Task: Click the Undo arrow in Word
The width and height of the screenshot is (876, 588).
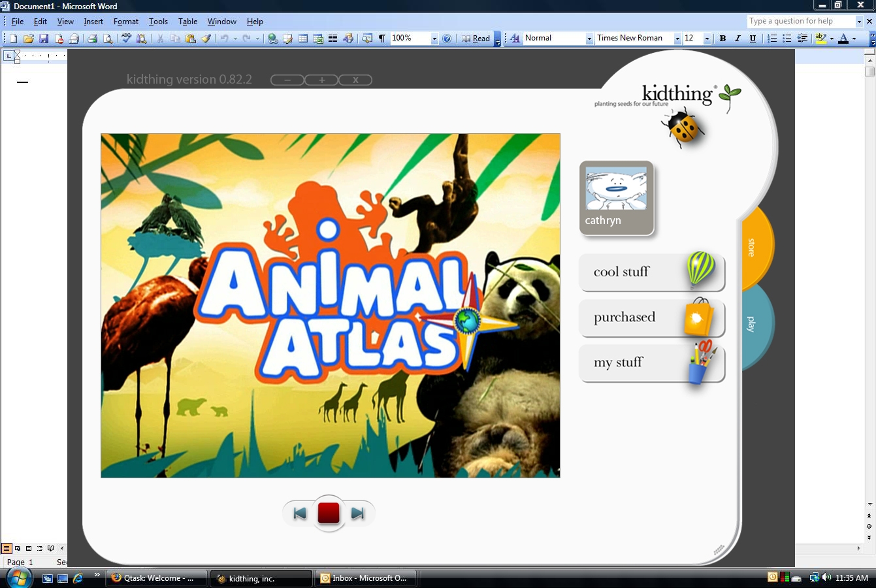Action: pos(224,39)
